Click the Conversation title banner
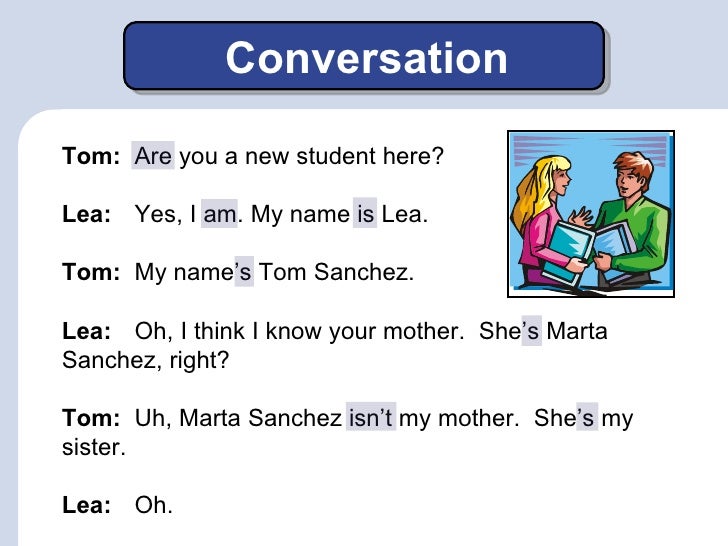 [364, 56]
